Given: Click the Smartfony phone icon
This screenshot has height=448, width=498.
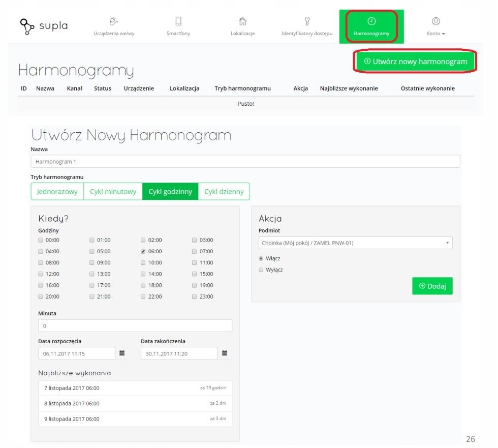Looking at the screenshot, I should (178, 21).
